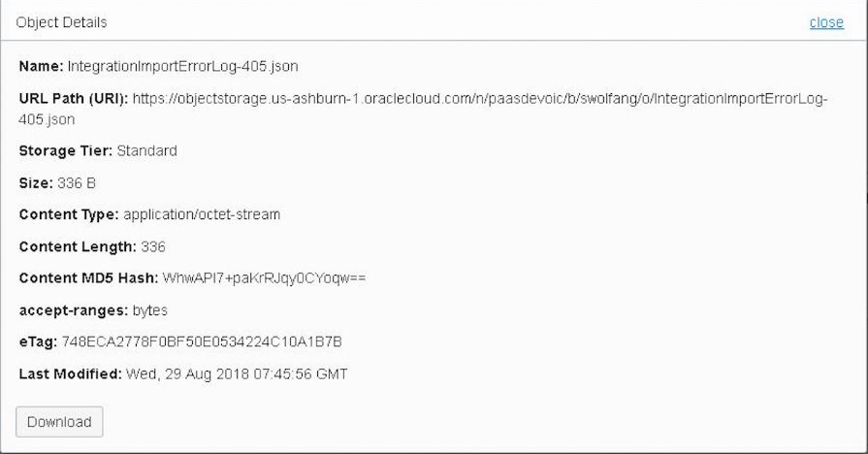Click the Last Modified date and time value
868x454 pixels.
(237, 373)
